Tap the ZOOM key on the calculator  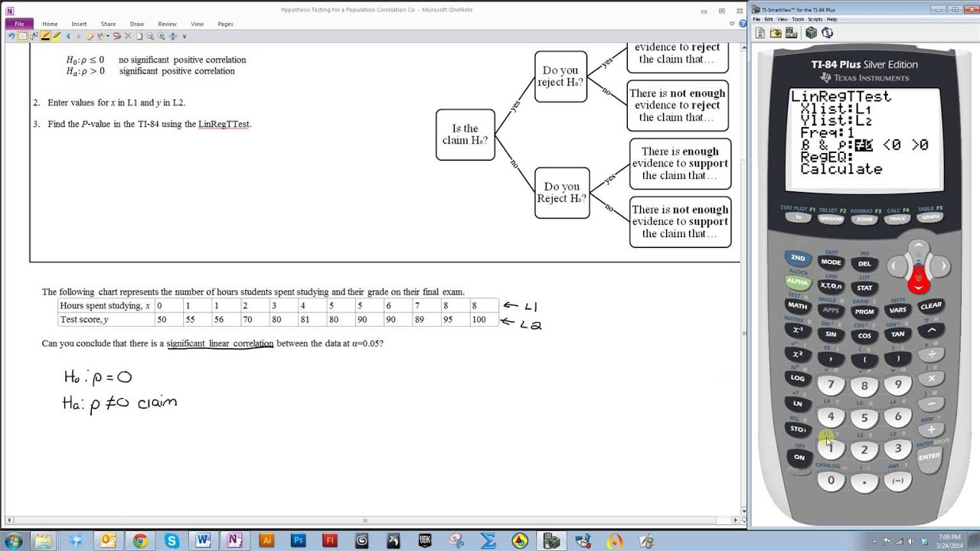(864, 220)
